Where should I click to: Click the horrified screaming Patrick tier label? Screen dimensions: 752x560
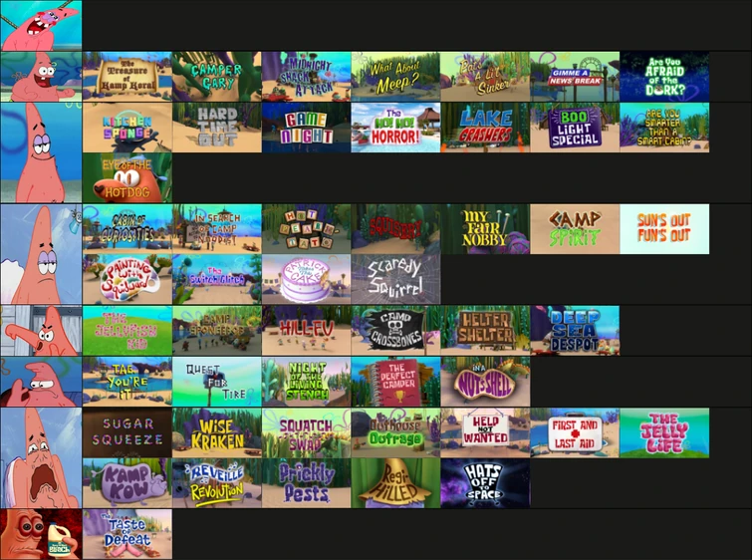(x=41, y=457)
